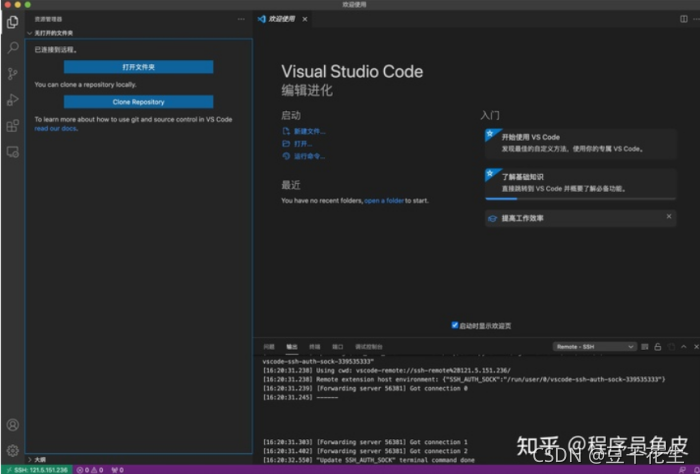This screenshot has height=474, width=700.
Task: Click the 了解基础知识 progress bar
Action: (x=580, y=199)
